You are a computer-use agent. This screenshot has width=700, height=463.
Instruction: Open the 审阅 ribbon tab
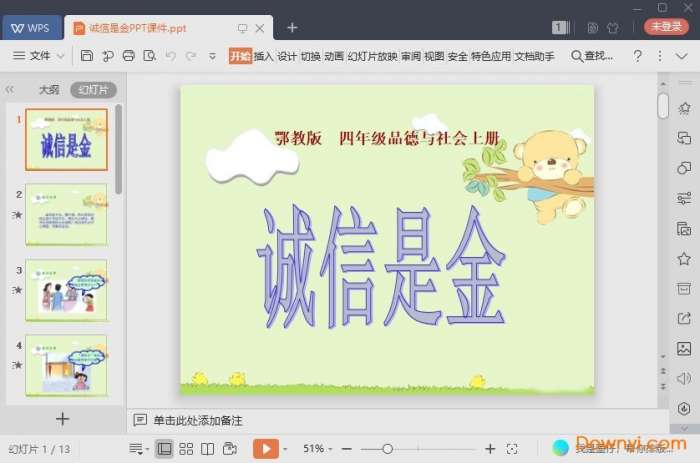[411, 56]
